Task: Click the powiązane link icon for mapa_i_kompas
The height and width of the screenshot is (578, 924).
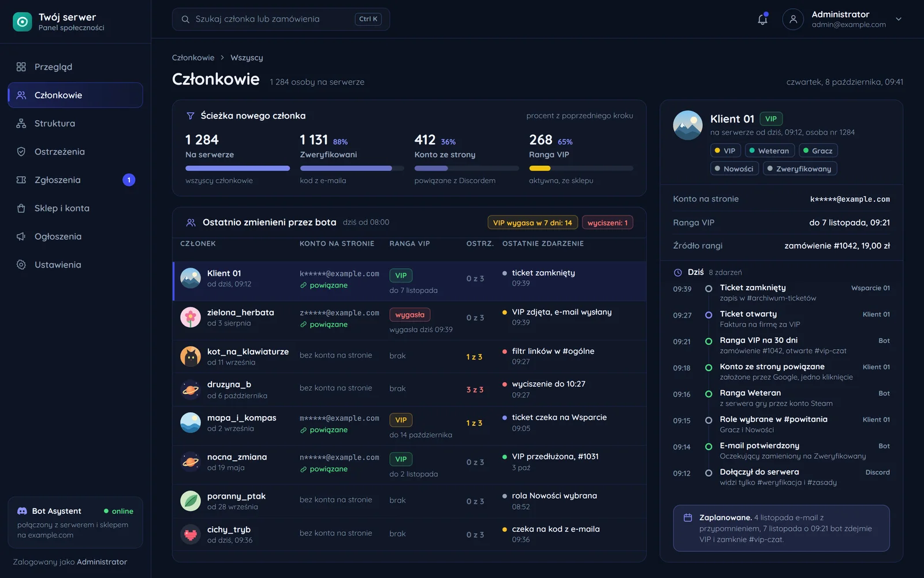Action: point(303,430)
